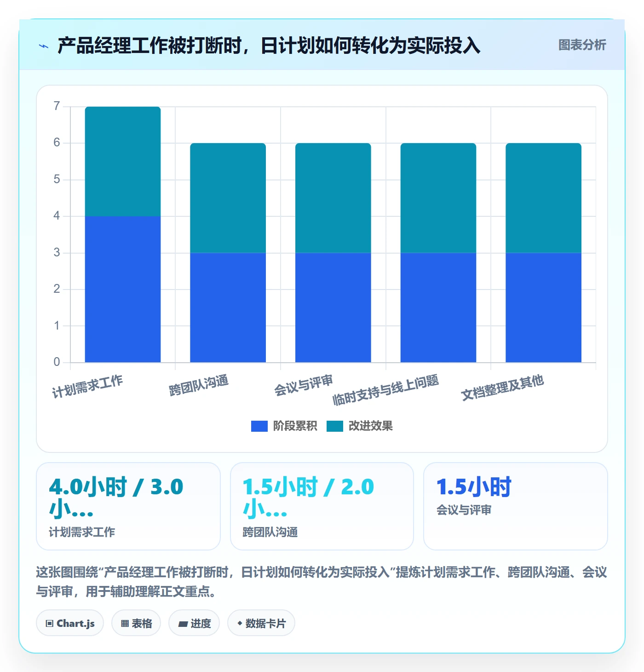Click the 图表分析 label in the header

point(582,45)
